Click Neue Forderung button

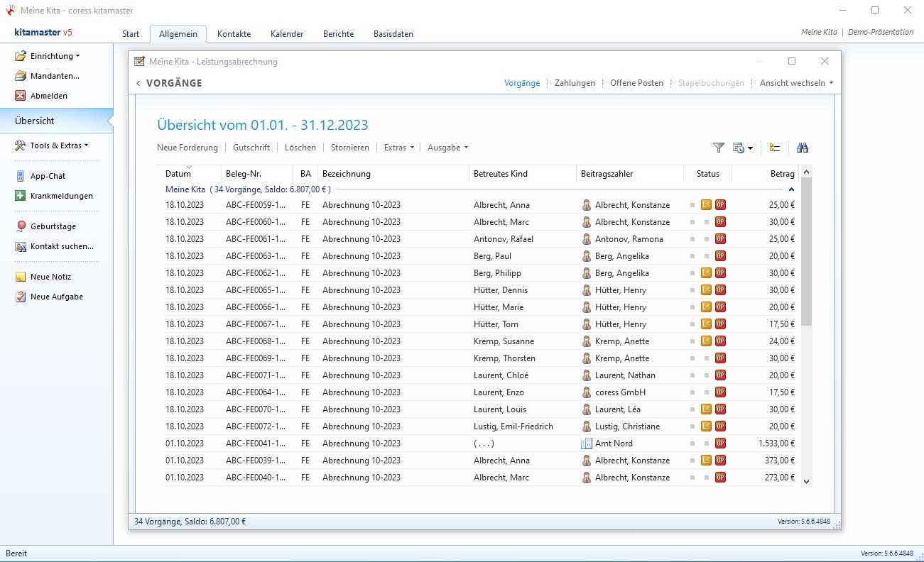(187, 148)
